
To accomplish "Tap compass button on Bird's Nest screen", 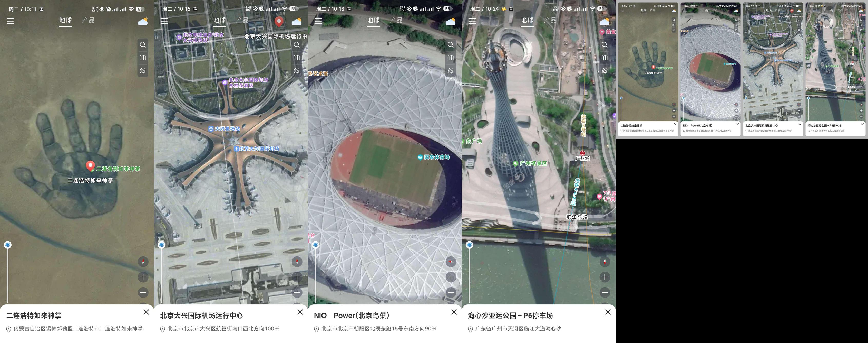I will click(451, 262).
